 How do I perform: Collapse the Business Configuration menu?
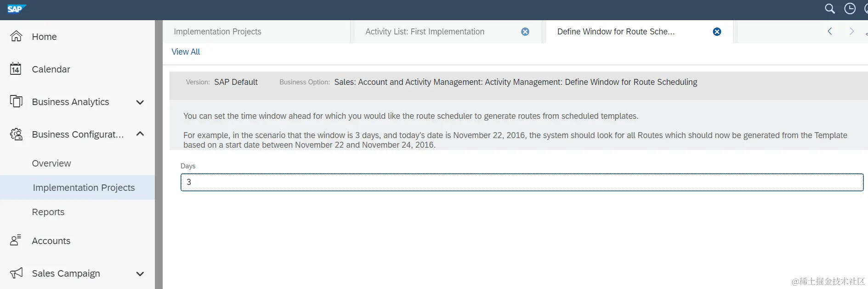tap(140, 134)
